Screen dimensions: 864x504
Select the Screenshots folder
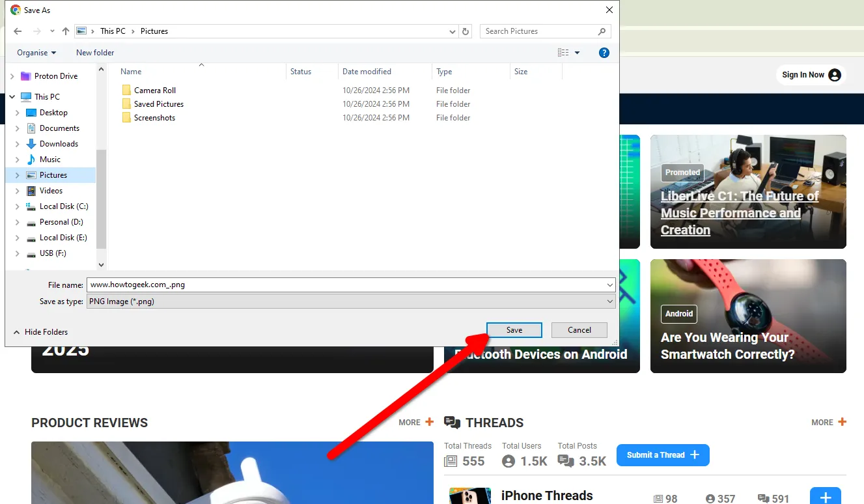tap(154, 118)
